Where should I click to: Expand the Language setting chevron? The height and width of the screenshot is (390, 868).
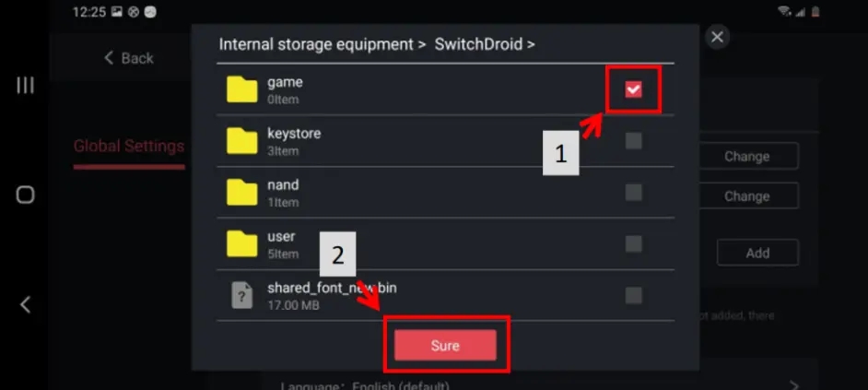click(794, 384)
